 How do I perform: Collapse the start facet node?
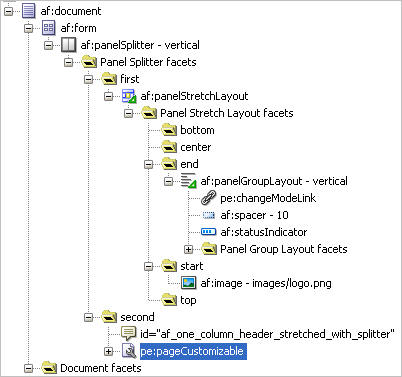pyautogui.click(x=149, y=266)
